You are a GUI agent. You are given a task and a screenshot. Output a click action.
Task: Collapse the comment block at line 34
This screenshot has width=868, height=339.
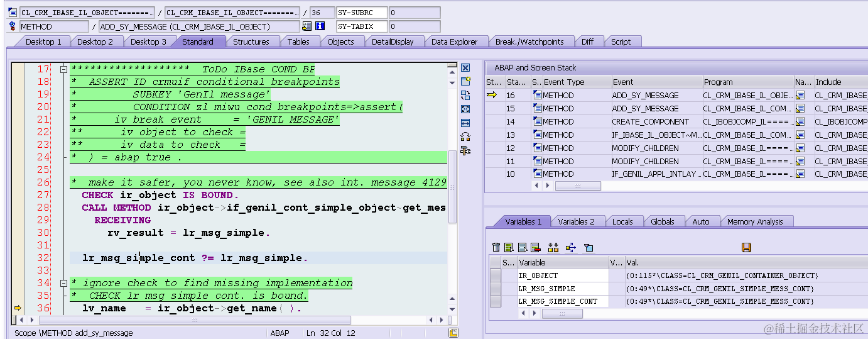(x=63, y=283)
